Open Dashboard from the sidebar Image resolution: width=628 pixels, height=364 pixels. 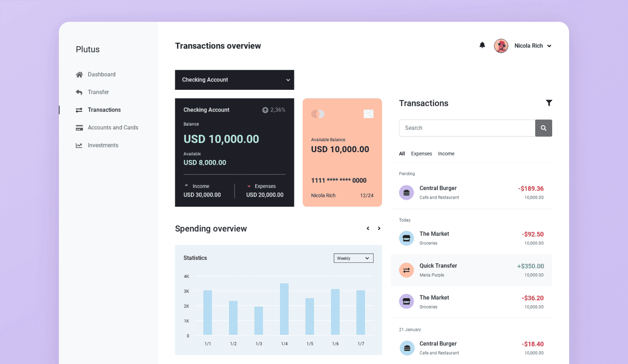pyautogui.click(x=102, y=75)
